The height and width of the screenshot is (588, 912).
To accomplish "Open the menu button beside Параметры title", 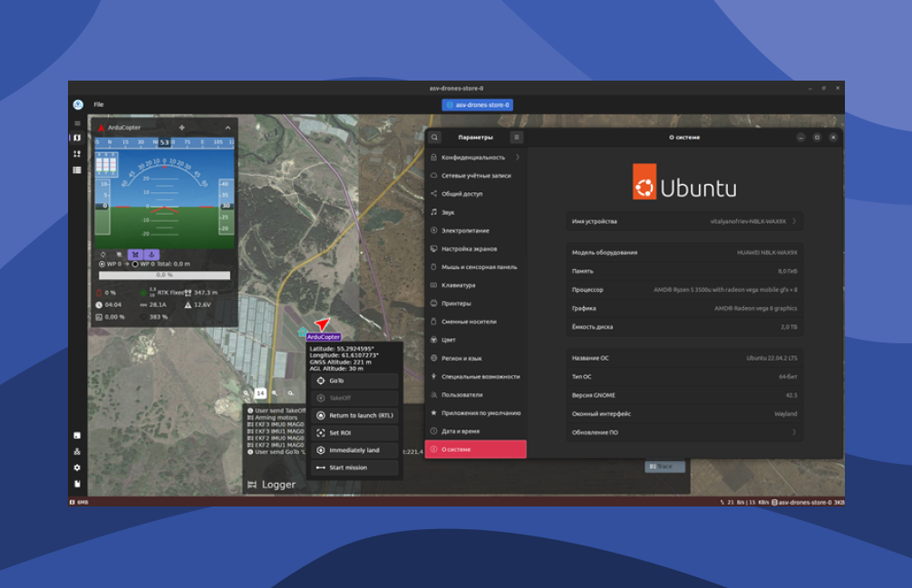I will point(515,137).
